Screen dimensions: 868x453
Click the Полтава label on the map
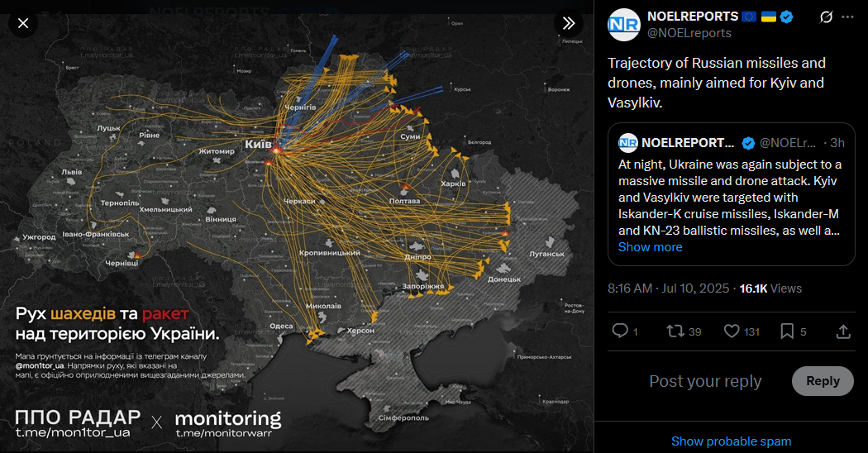point(405,201)
